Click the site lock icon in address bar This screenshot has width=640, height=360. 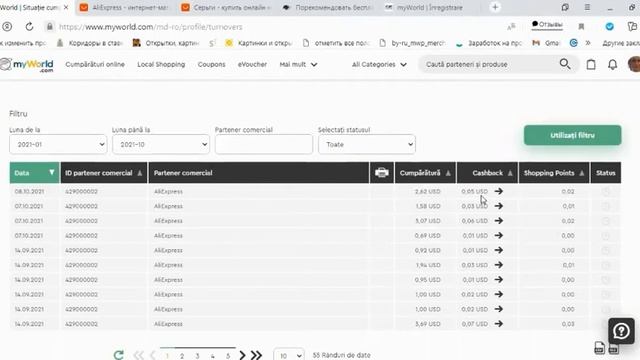[x=49, y=27]
